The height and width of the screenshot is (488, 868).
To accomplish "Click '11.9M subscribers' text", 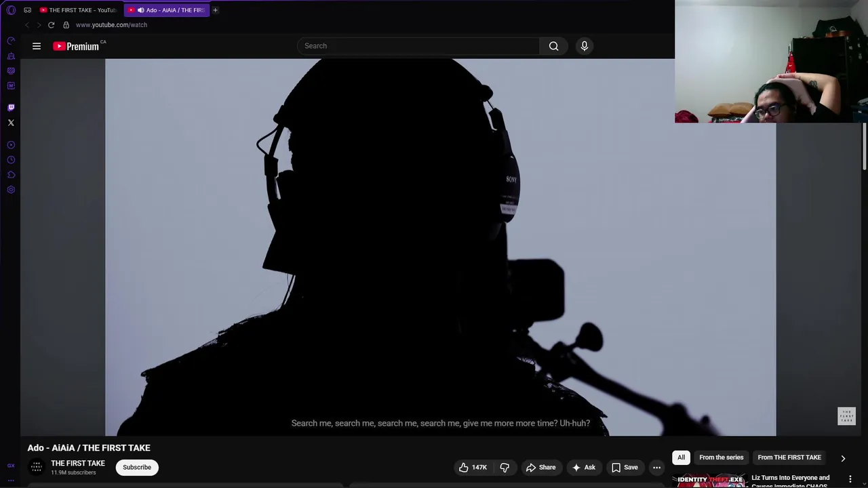I will click(73, 473).
